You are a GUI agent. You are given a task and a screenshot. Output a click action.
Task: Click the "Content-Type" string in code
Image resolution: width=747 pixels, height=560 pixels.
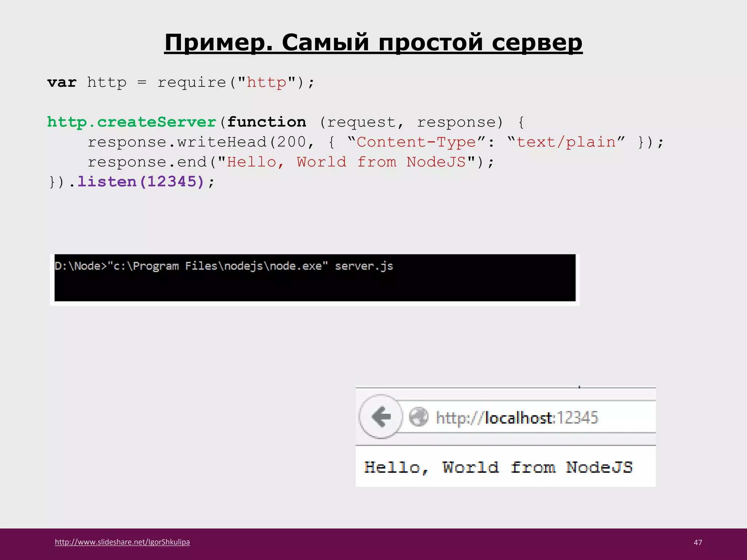416,142
